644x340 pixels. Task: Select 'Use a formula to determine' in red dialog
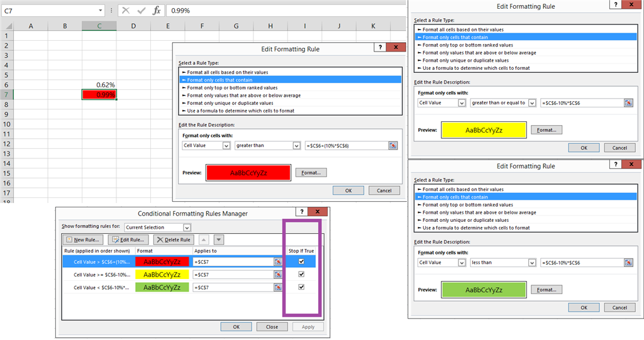tap(291, 111)
